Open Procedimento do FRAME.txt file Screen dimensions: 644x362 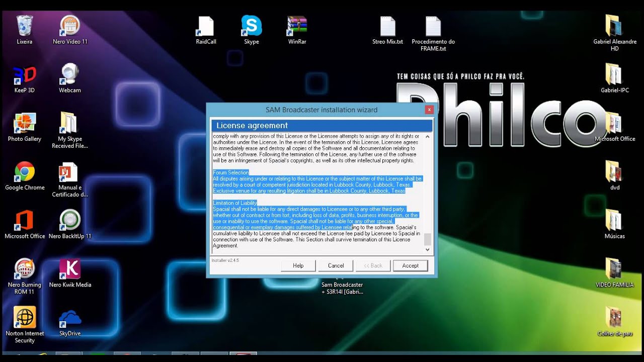click(x=433, y=33)
